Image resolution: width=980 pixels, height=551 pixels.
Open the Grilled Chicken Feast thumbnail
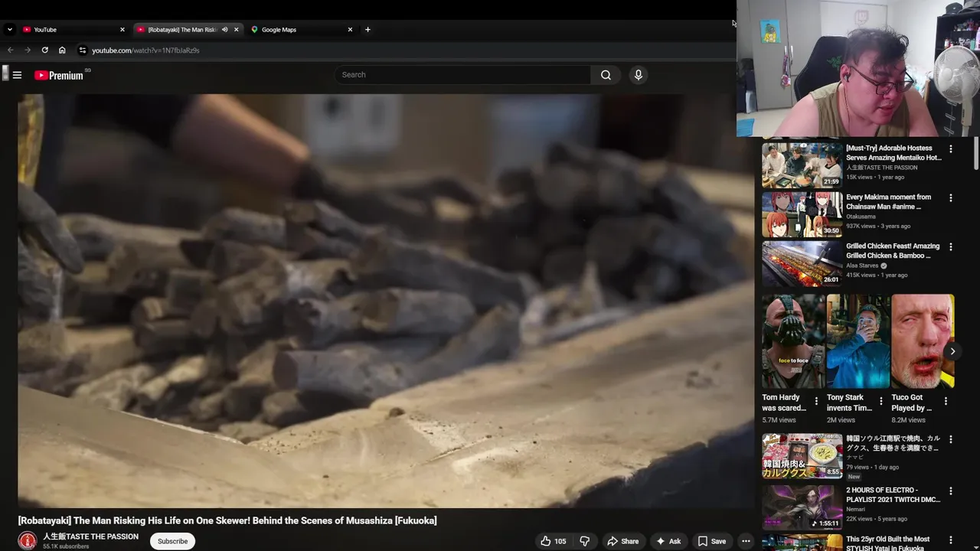(x=802, y=263)
